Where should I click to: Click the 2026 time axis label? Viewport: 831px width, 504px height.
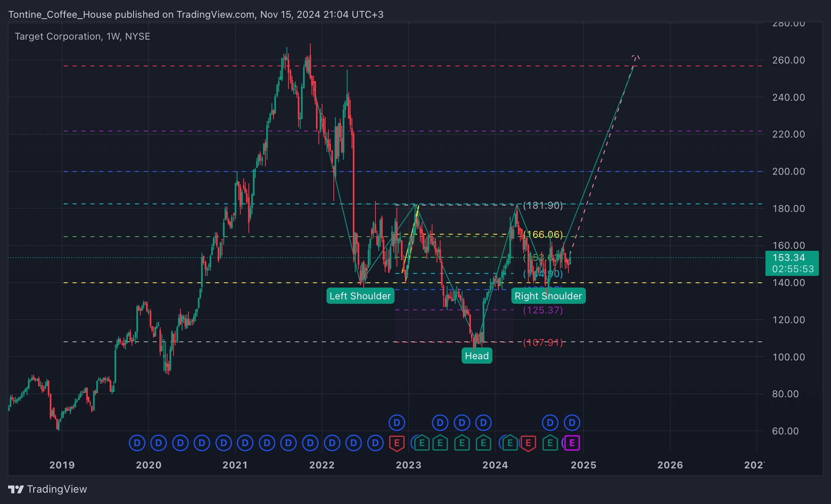(670, 465)
